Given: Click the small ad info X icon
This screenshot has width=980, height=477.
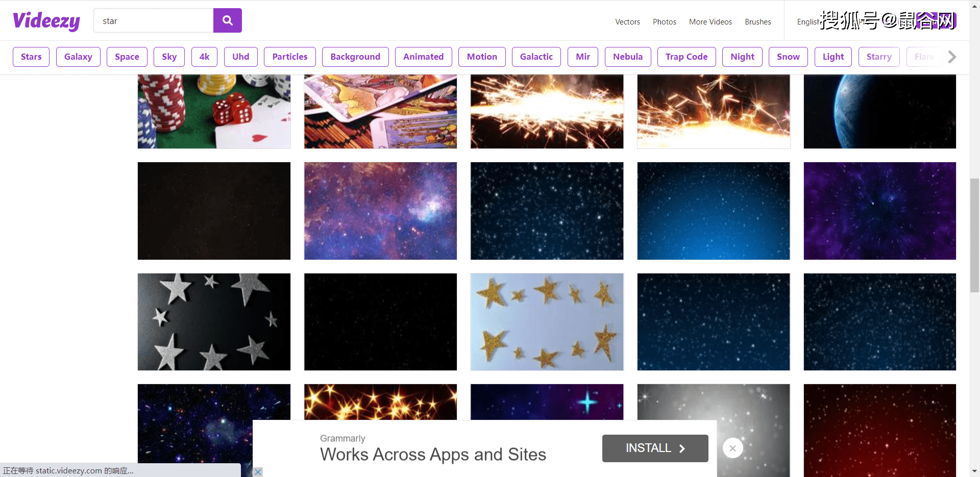Looking at the screenshot, I should point(258,472).
